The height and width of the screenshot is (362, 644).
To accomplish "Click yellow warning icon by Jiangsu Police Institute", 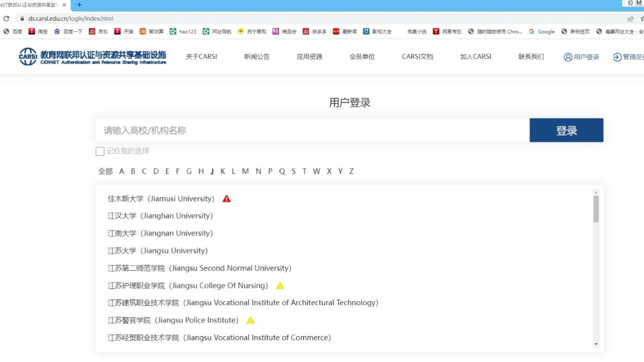I will click(x=250, y=320).
